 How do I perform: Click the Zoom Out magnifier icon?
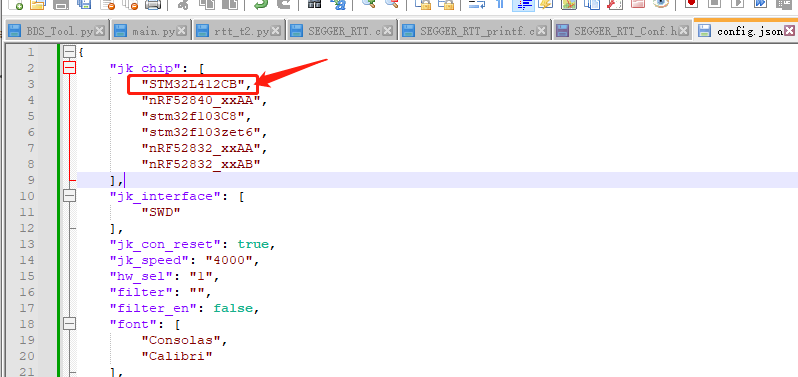click(391, 4)
